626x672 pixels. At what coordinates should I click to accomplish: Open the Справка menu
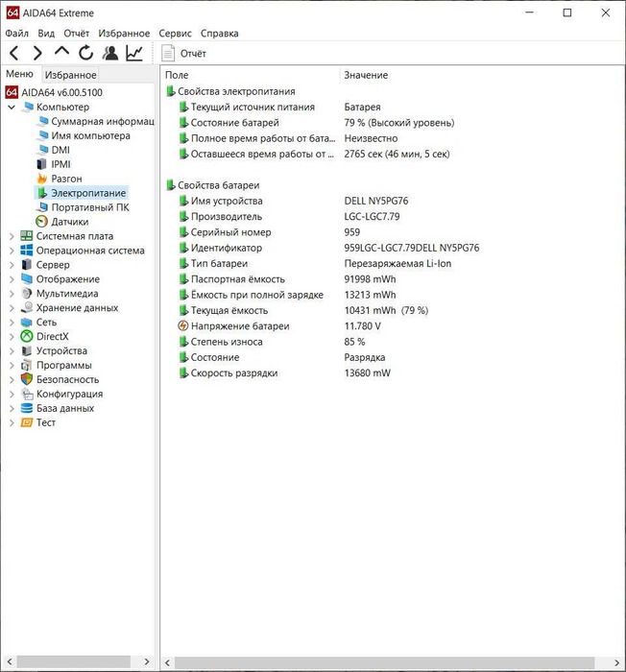coord(219,34)
